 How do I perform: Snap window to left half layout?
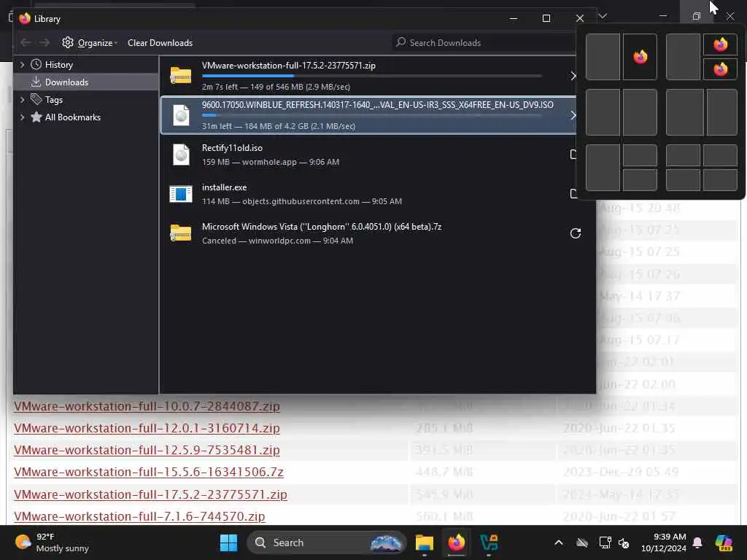point(603,57)
